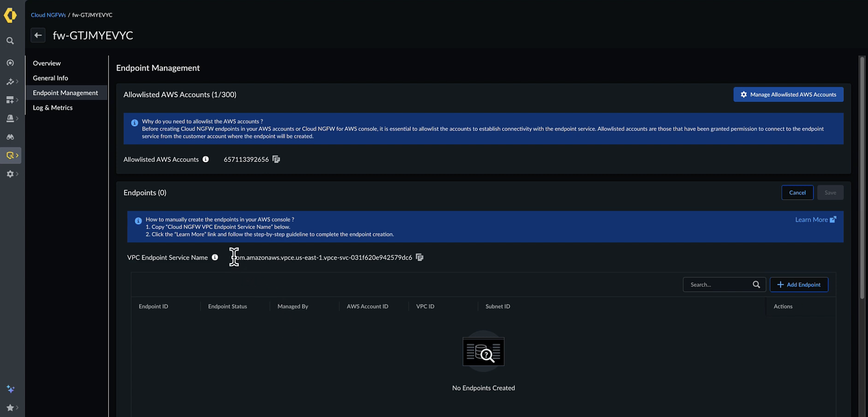This screenshot has height=417, width=868.
Task: Click the info icon in allowlist banner
Action: (135, 123)
